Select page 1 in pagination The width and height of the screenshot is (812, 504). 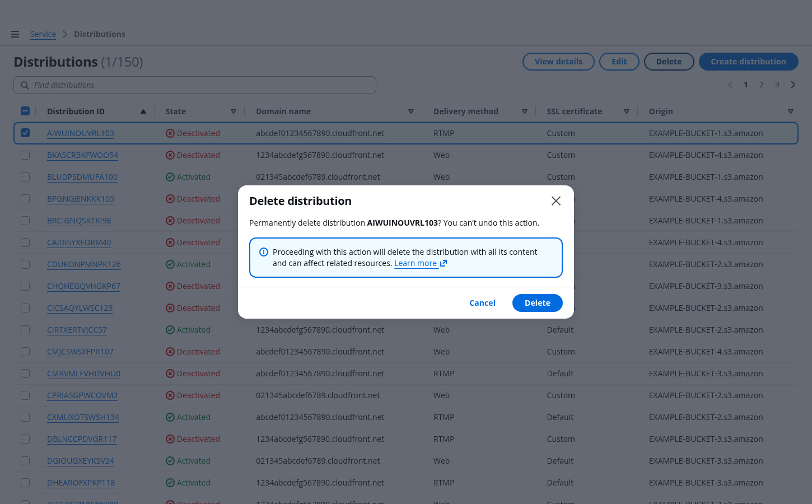(746, 85)
